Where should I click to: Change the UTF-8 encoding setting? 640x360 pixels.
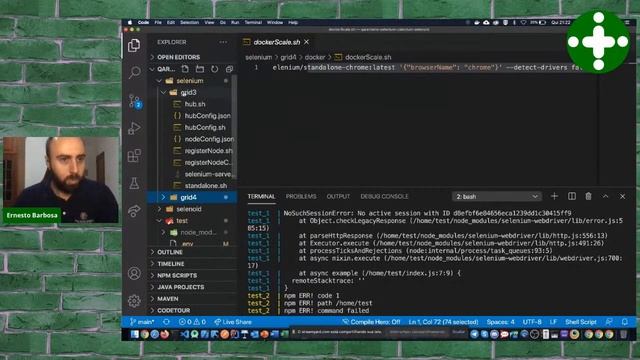532,322
